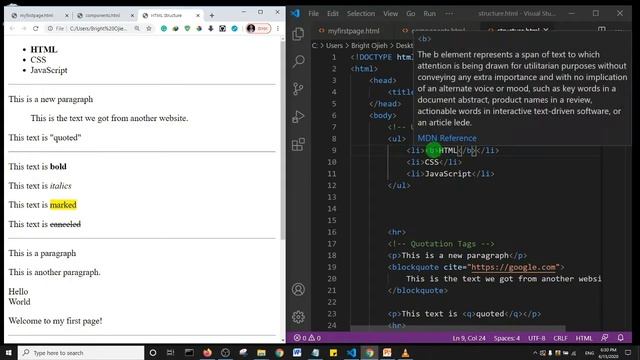Open Firefox from the taskbar
The height and width of the screenshot is (360, 640).
(207, 353)
